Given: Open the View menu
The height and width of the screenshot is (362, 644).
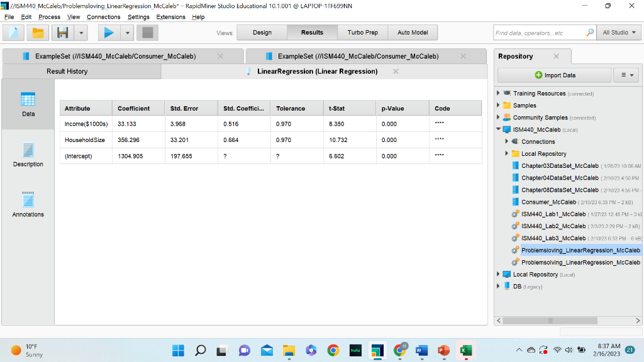Looking at the screenshot, I should [74, 17].
